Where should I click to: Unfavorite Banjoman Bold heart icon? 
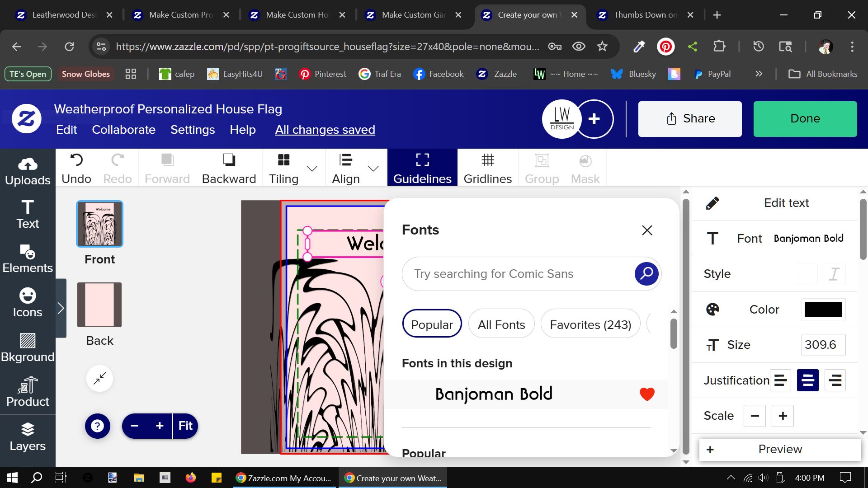click(647, 394)
